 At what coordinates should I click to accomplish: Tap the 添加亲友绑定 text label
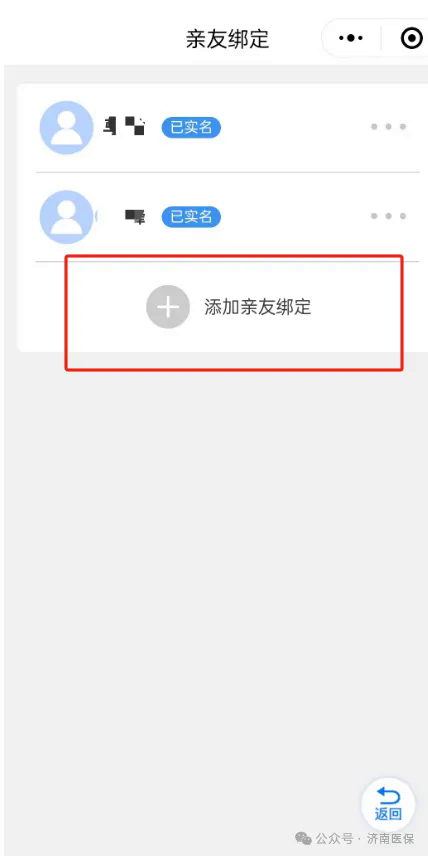258,307
